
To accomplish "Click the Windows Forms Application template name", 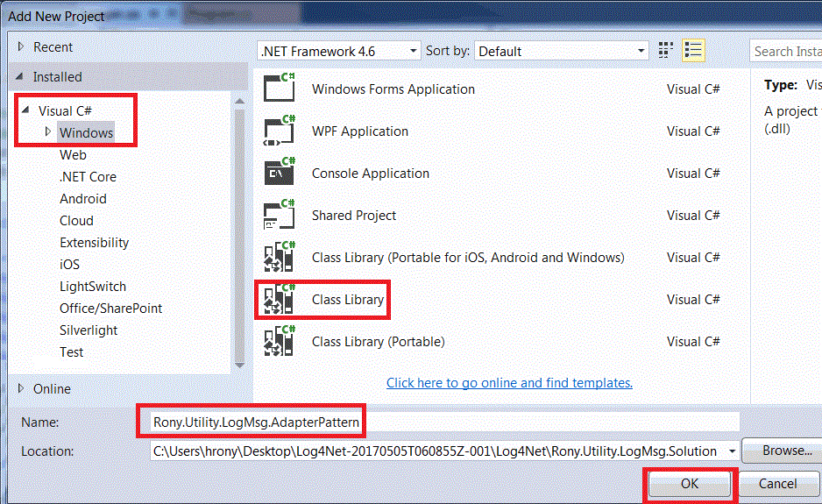I will [x=393, y=89].
